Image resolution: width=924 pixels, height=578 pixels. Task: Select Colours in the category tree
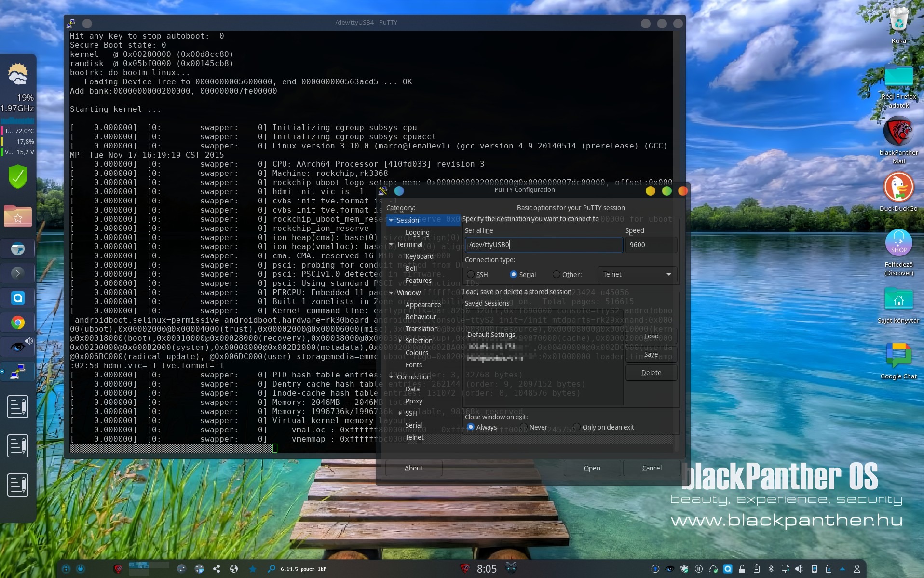417,353
